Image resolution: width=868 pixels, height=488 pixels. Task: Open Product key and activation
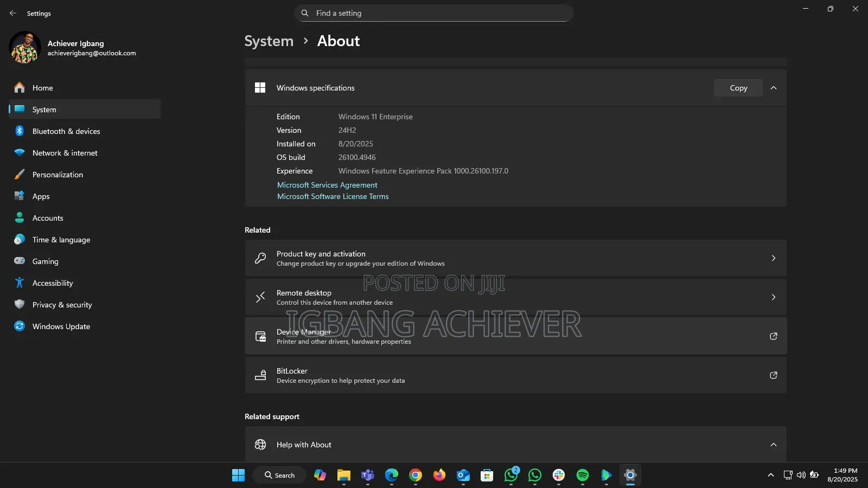pyautogui.click(x=515, y=258)
